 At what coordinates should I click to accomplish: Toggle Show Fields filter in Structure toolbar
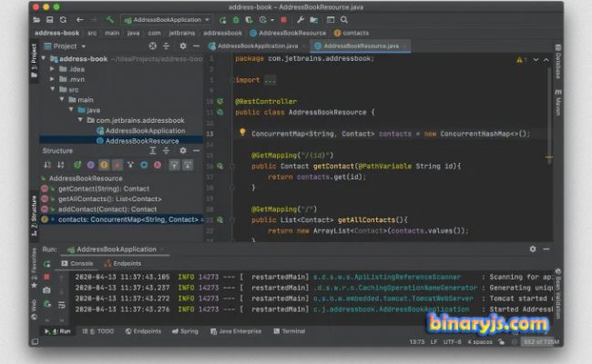104,165
